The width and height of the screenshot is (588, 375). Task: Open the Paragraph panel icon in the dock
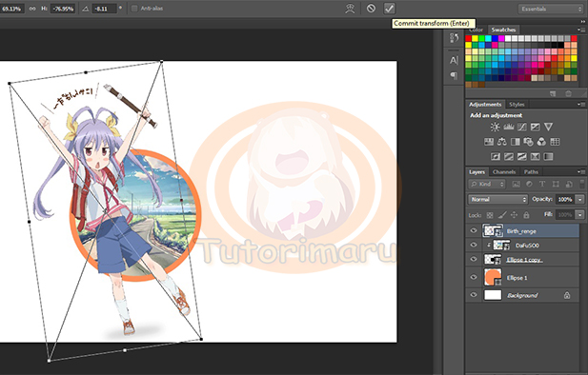pos(455,75)
